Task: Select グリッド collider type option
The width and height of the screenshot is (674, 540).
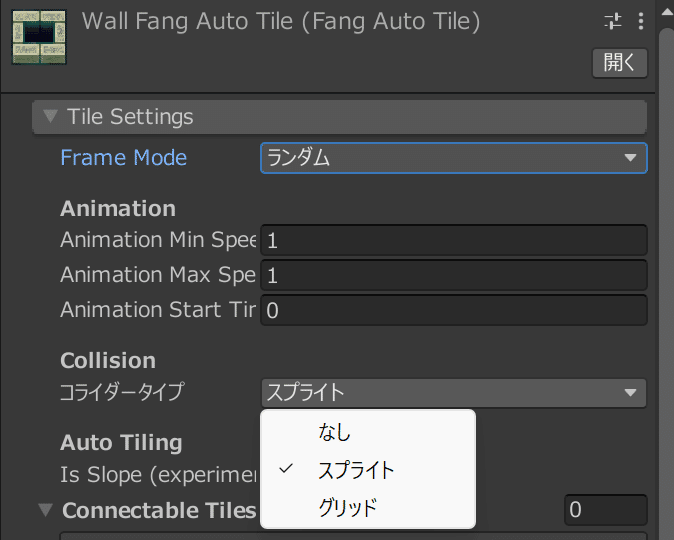Action: click(347, 507)
